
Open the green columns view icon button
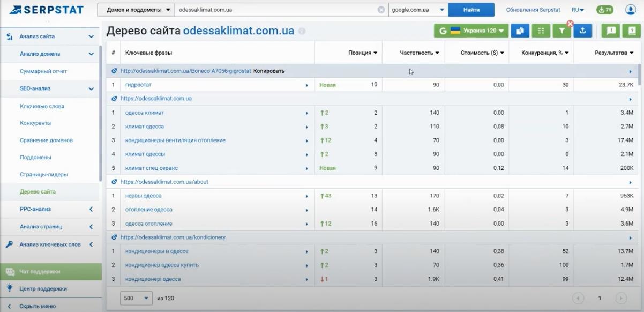[x=541, y=31]
